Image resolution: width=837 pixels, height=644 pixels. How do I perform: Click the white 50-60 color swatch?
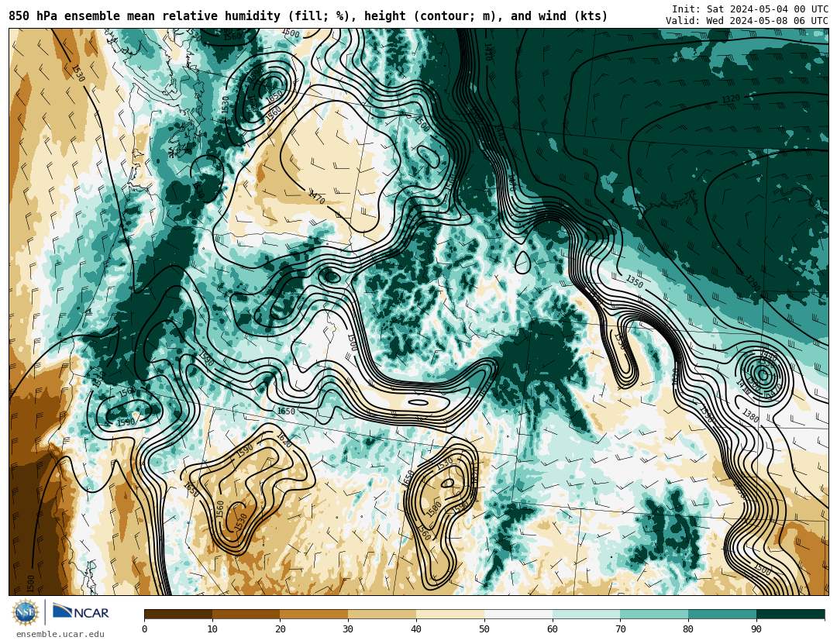518,614
